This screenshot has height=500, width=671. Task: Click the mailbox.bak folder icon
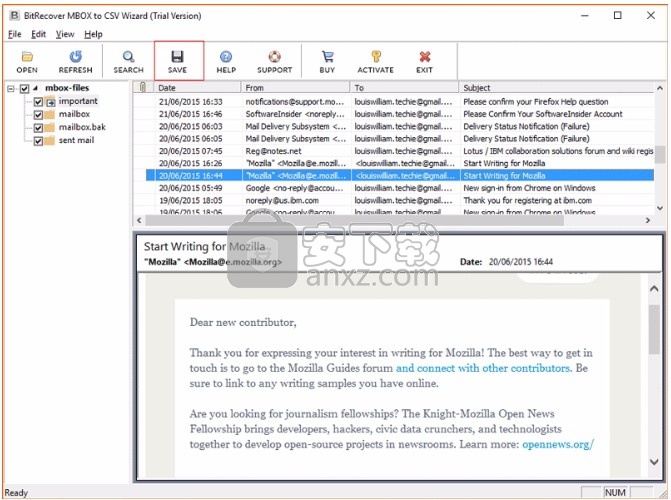point(50,128)
